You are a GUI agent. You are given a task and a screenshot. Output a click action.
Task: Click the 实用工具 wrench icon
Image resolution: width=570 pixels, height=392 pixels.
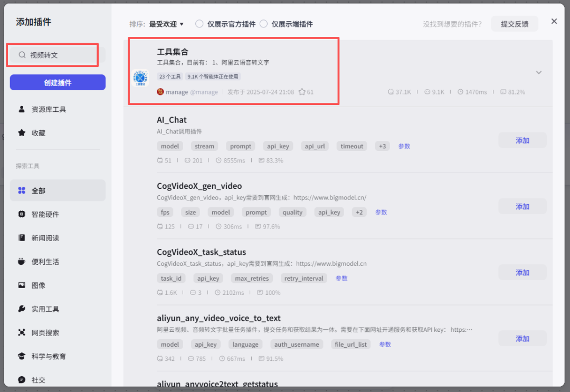coord(22,309)
